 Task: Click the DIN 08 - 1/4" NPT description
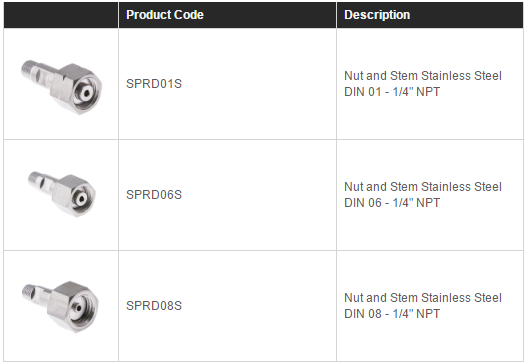392,314
